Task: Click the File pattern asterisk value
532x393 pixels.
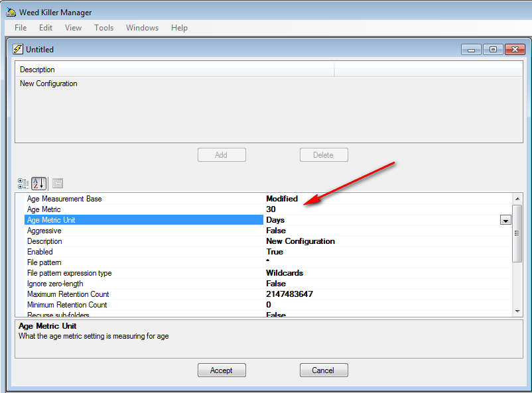Action: (x=387, y=262)
